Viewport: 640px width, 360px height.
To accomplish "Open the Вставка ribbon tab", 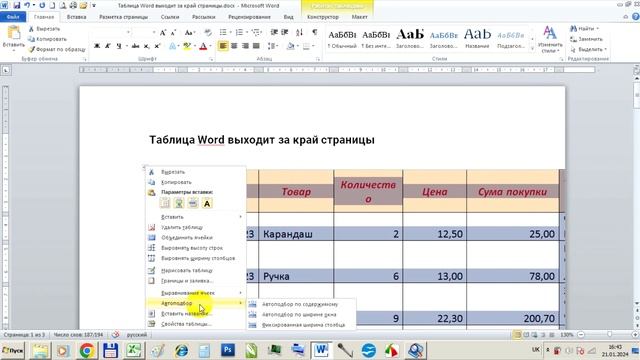I will pos(76,17).
